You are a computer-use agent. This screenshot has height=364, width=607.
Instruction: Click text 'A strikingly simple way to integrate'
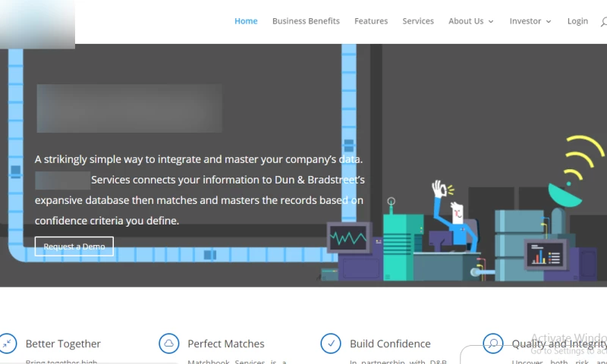[118, 159]
